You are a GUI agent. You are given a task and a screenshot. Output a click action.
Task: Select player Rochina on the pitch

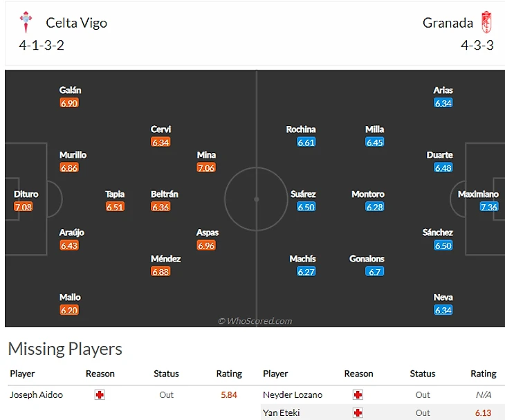point(301,129)
